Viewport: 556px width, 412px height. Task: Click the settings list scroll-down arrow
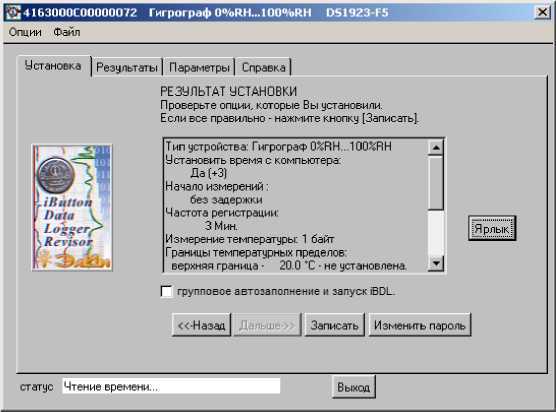pos(436,263)
